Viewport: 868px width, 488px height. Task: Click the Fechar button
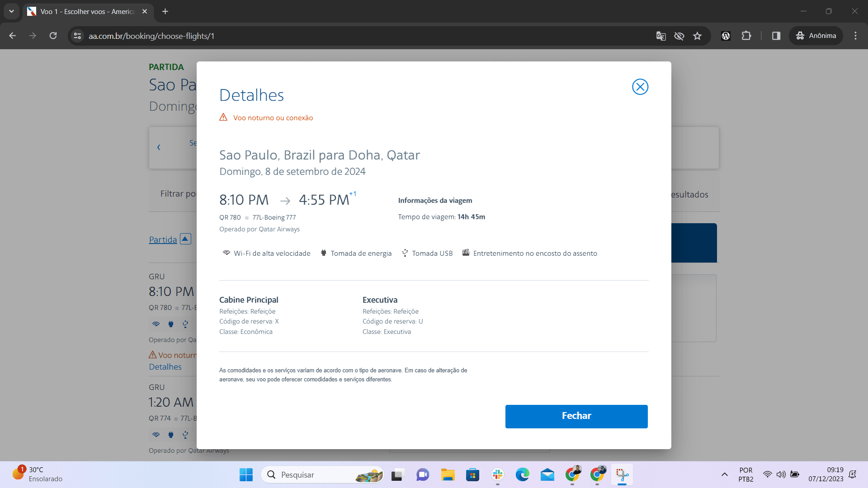(x=576, y=416)
